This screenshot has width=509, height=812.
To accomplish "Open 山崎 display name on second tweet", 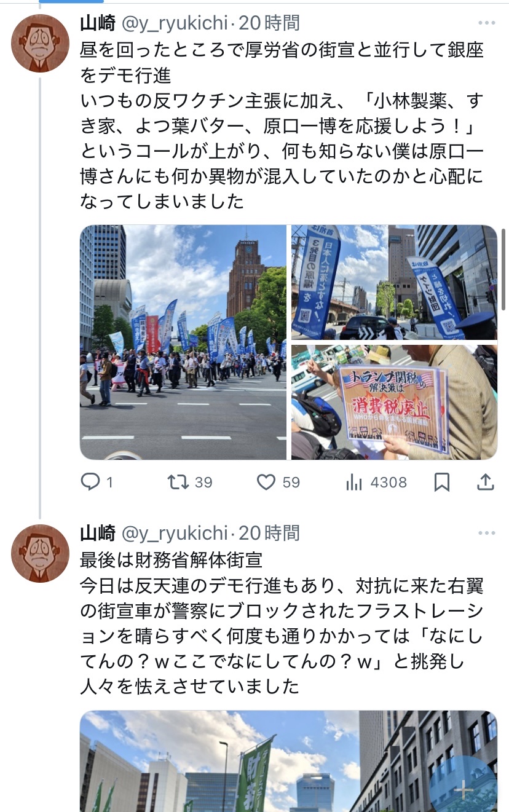I will click(98, 532).
